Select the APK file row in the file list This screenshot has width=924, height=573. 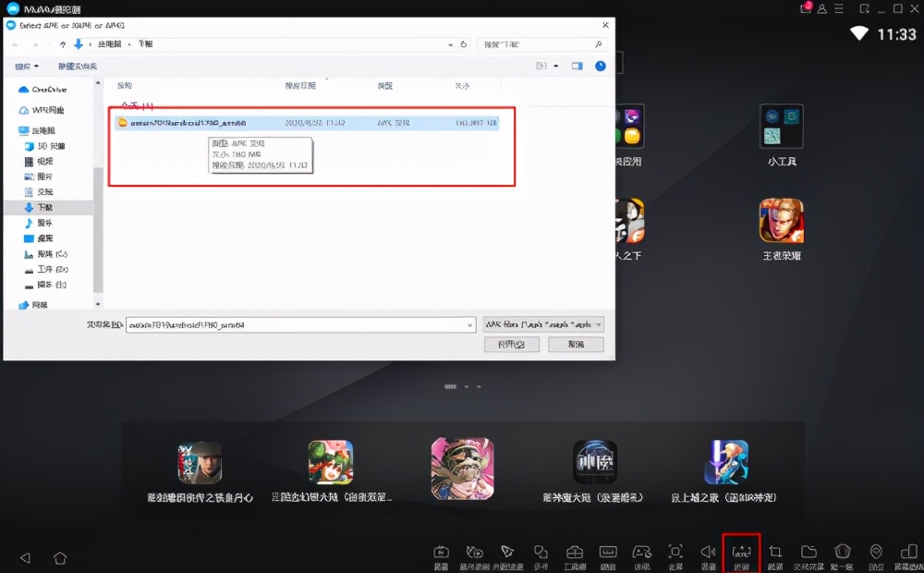(307, 123)
